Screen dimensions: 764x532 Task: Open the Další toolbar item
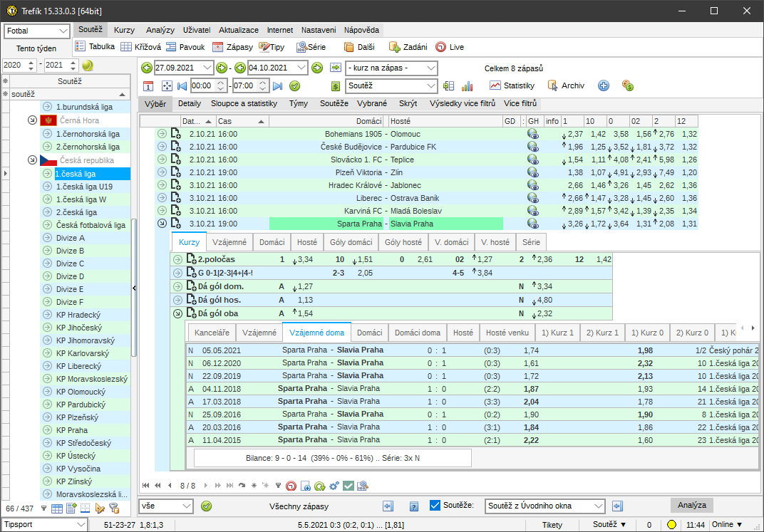click(x=359, y=47)
